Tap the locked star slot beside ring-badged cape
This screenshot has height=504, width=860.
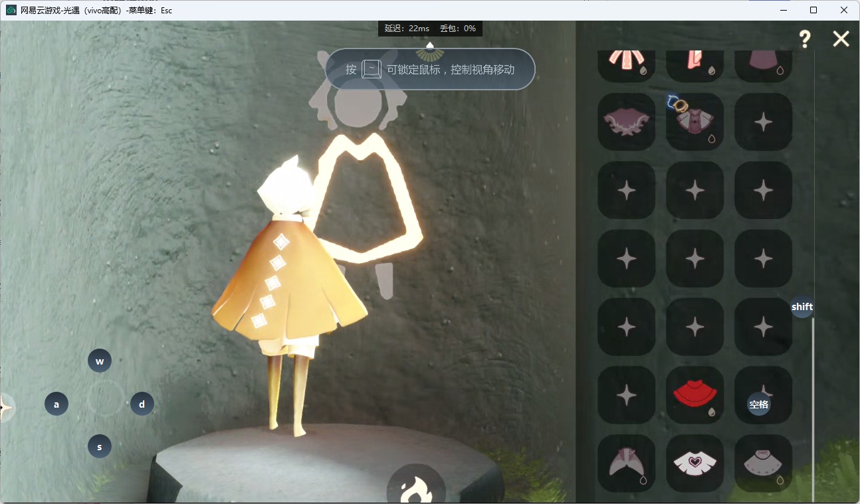pos(764,122)
